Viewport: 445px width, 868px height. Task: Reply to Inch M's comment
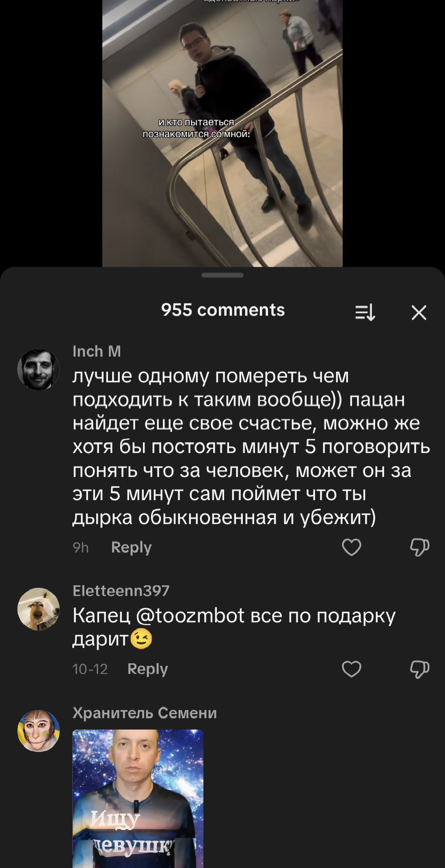click(131, 547)
